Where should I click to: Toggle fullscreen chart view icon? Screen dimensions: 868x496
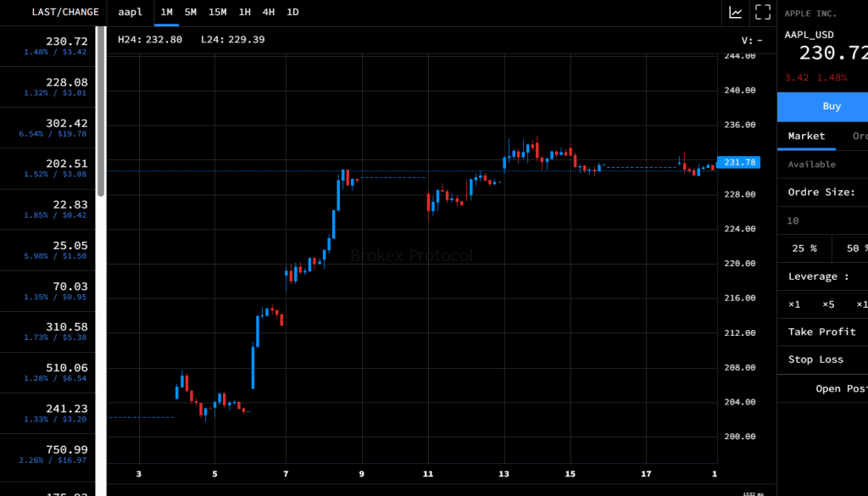pyautogui.click(x=763, y=12)
